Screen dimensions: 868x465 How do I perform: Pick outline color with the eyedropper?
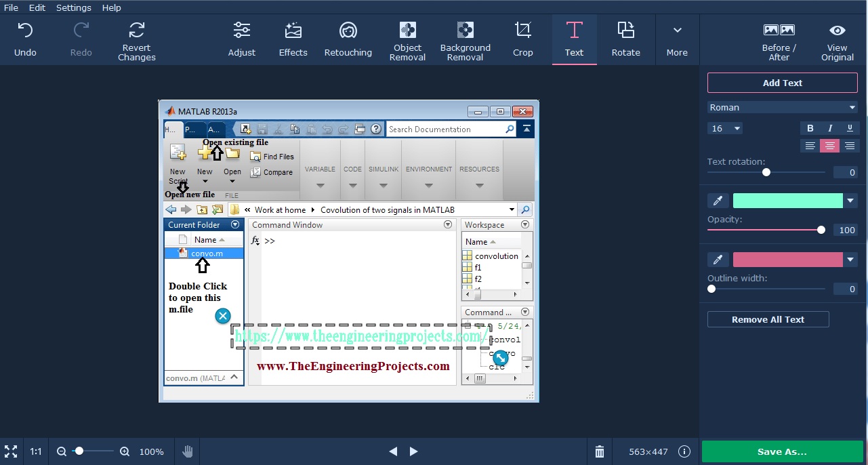(718, 260)
